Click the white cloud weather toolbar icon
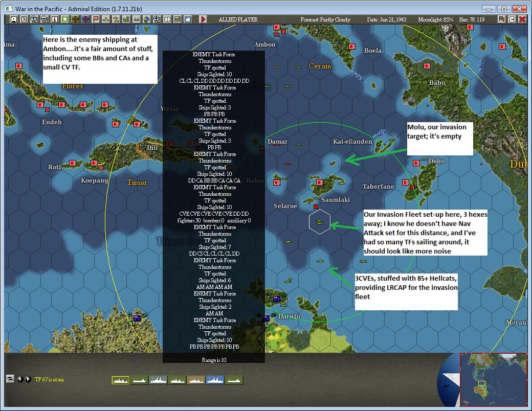The width and height of the screenshot is (532, 411). click(x=188, y=19)
